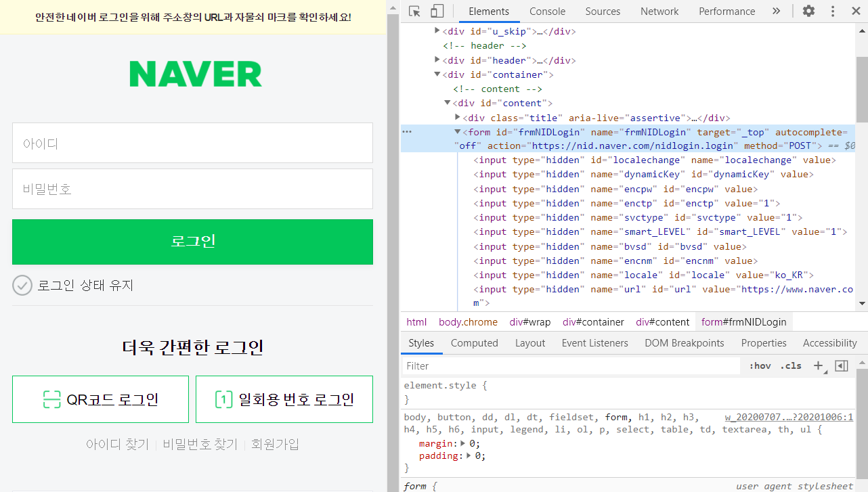This screenshot has height=492, width=868.
Task: Open the DOM Breakpoints tab
Action: [685, 343]
